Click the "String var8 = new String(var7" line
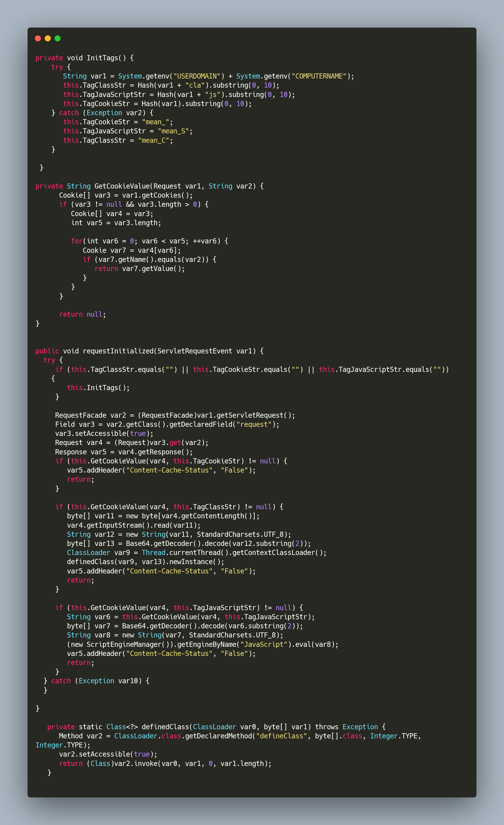The height and width of the screenshot is (825, 504). [175, 635]
